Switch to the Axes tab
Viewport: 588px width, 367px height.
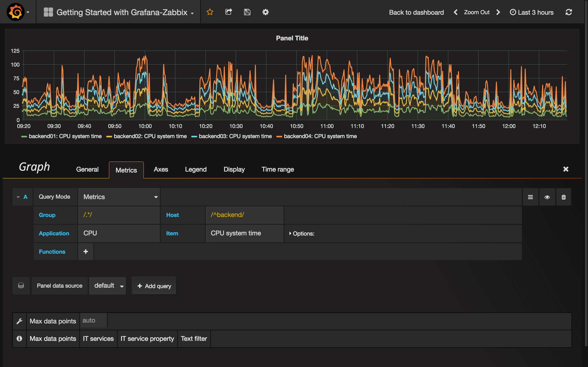161,170
